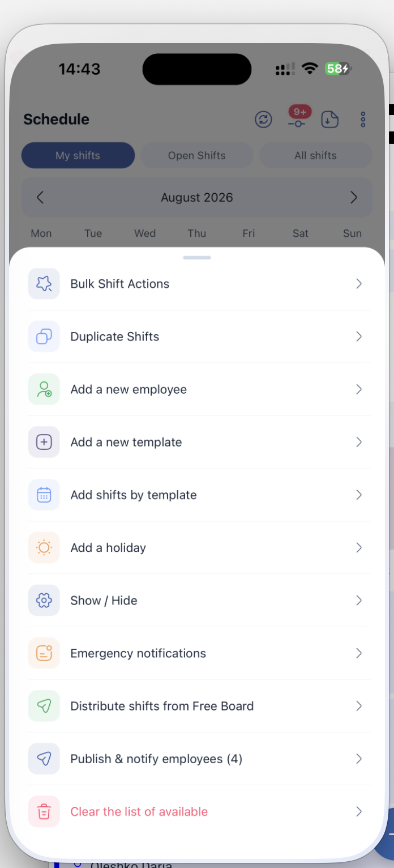
Task: Open the Emergency notifications chevron
Action: point(359,653)
